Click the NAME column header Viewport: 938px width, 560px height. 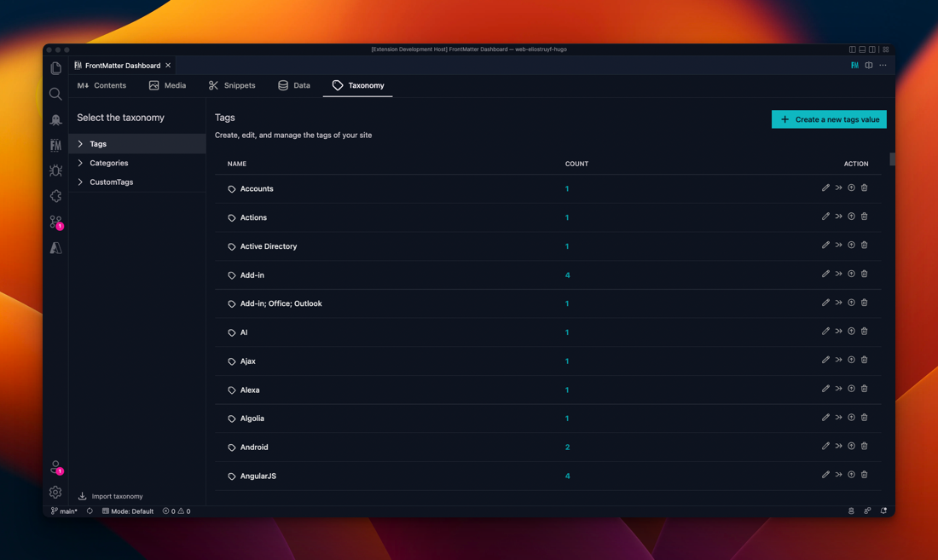point(237,164)
